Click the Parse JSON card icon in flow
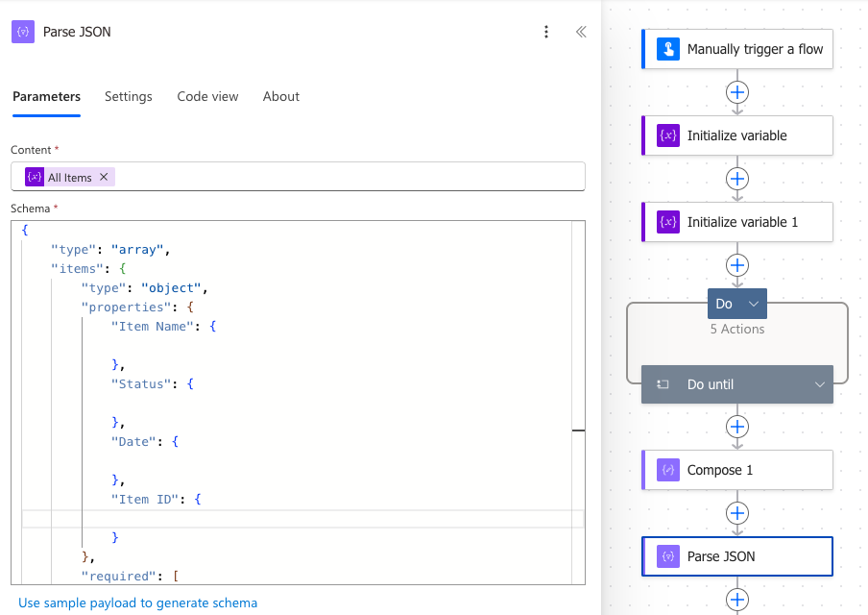 [x=668, y=556]
